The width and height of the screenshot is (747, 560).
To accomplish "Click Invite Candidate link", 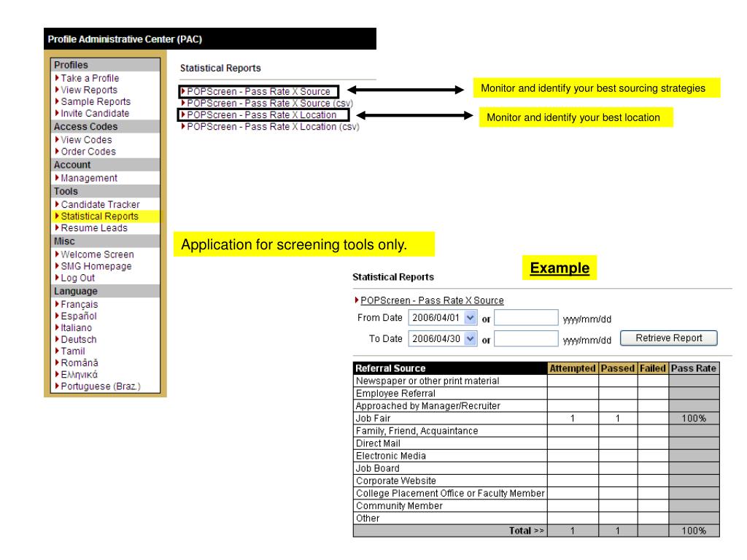I will (x=95, y=113).
